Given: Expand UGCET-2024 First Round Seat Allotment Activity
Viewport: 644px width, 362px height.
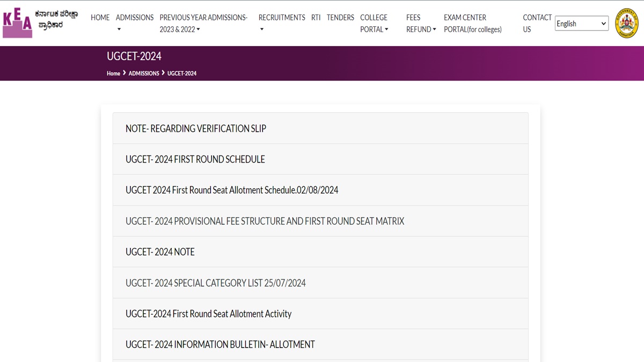Looking at the screenshot, I should [320, 314].
